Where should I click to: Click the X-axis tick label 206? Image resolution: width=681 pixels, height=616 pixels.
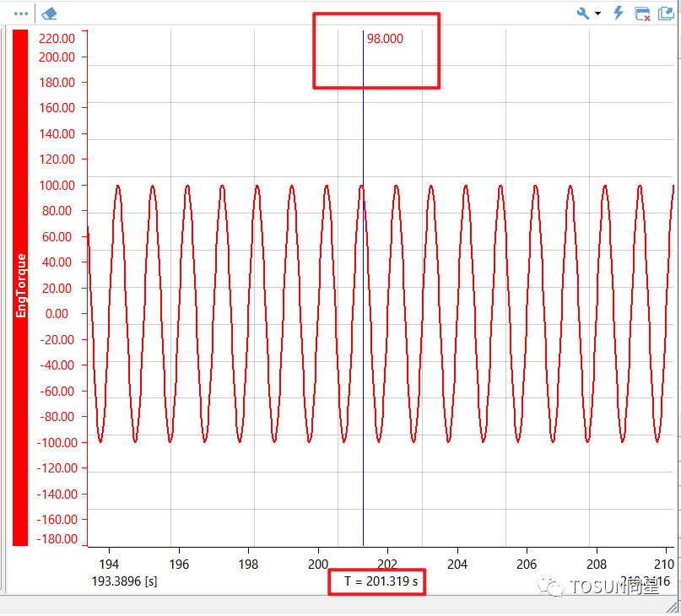click(527, 565)
